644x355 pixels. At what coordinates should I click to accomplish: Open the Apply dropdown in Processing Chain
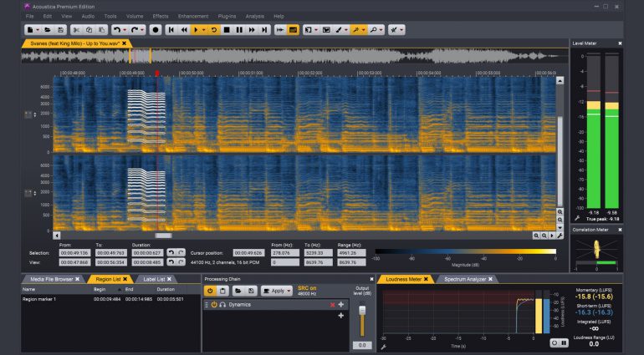[x=289, y=291]
